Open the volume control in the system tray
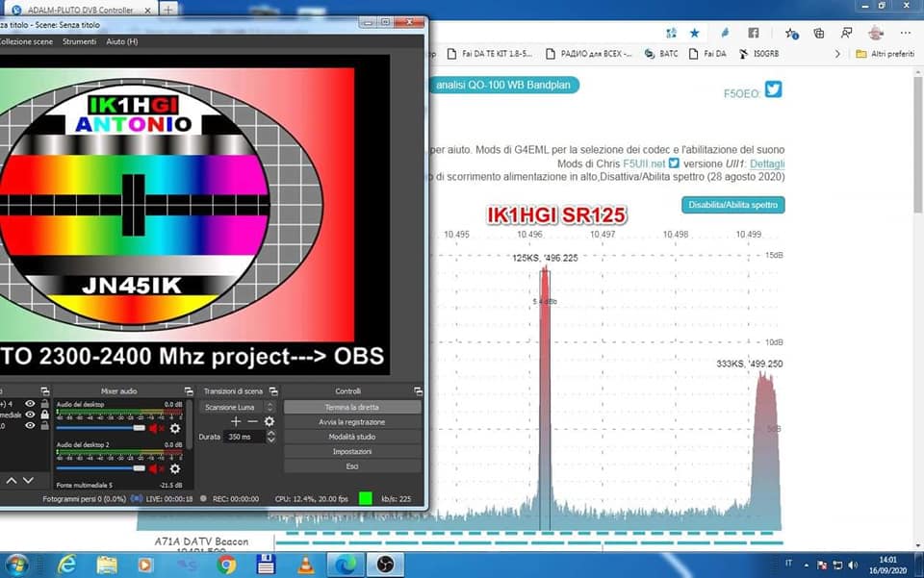Viewport: 924px width, 578px height. pos(853,565)
